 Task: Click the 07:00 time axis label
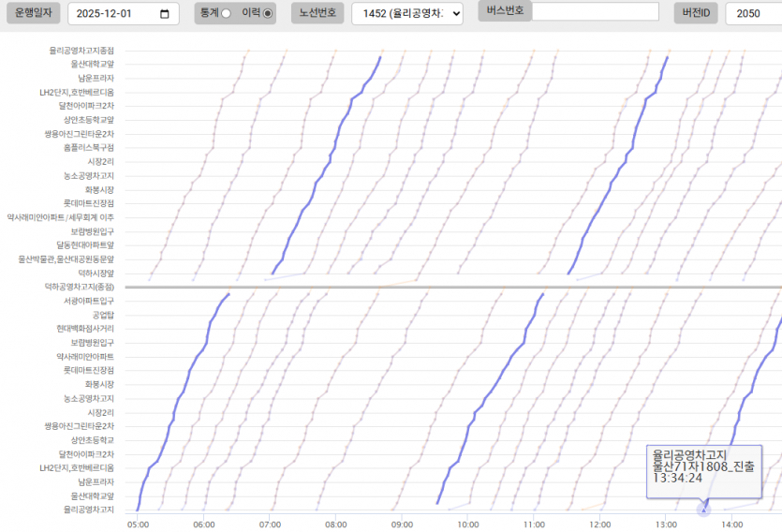click(270, 525)
